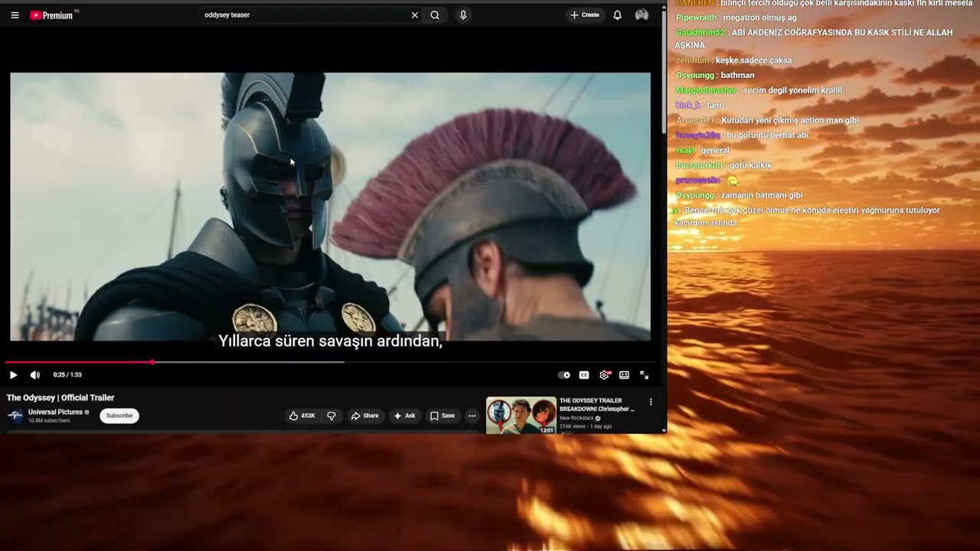The width and height of the screenshot is (980, 551).
Task: Click chat username Pipewraith
Action: click(x=696, y=18)
